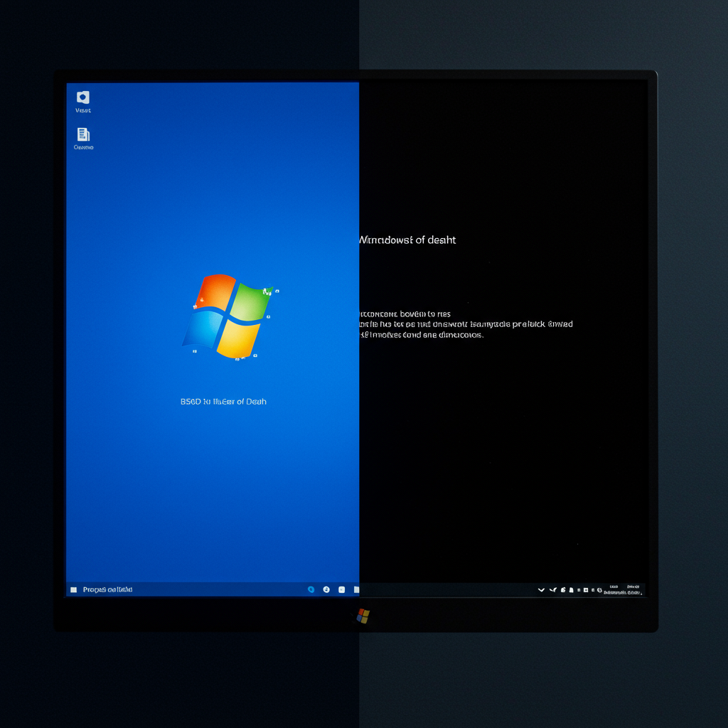Open the document desktop shortcut icon
This screenshot has height=728, width=728.
tap(83, 134)
